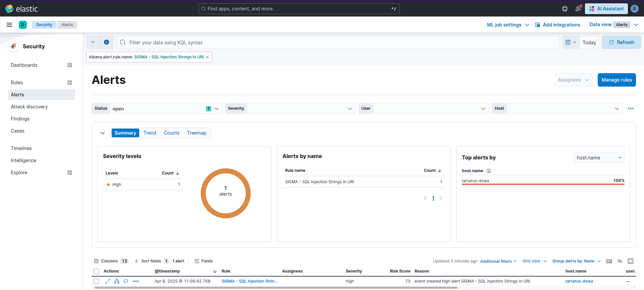
Task: Check the SQL Injection alert row checkbox
Action: [x=97, y=281]
